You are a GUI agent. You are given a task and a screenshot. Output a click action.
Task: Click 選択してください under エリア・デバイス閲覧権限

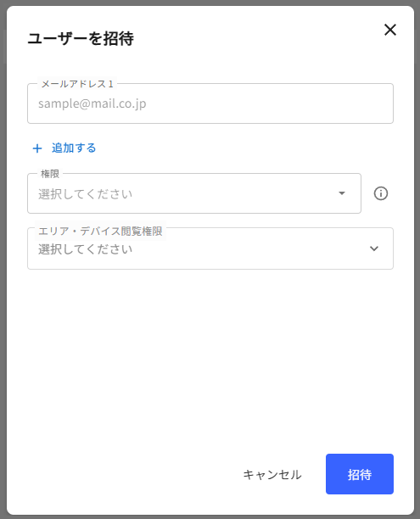tap(86, 249)
